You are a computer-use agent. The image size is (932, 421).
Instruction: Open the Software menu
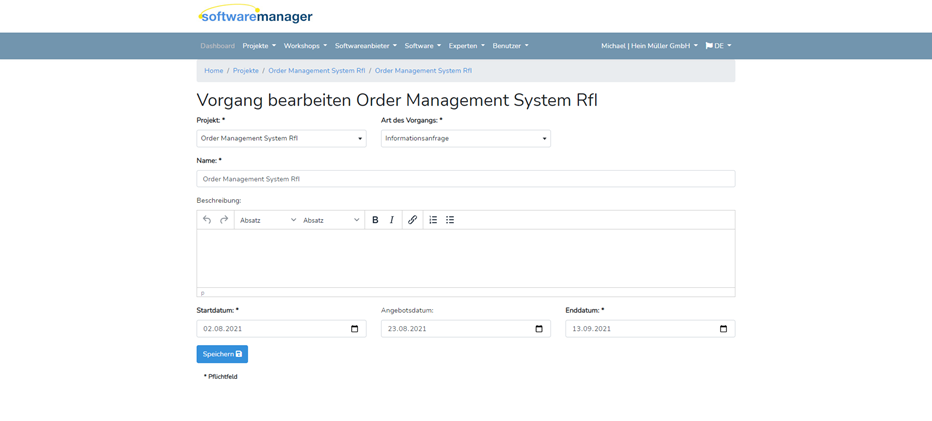click(423, 46)
